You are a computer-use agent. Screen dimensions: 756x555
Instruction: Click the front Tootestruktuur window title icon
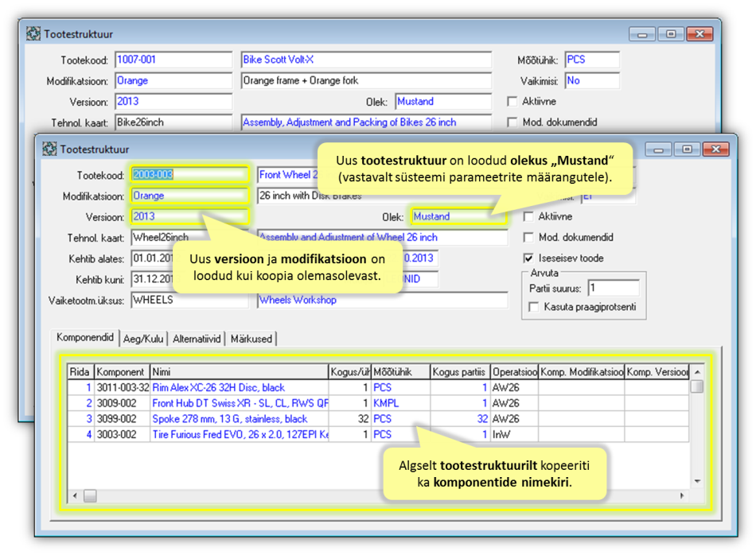pos(49,149)
